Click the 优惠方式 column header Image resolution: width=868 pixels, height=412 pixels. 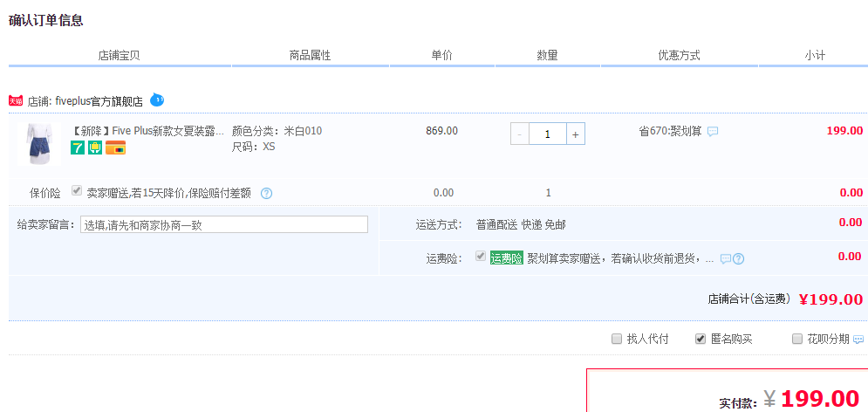[x=679, y=55]
